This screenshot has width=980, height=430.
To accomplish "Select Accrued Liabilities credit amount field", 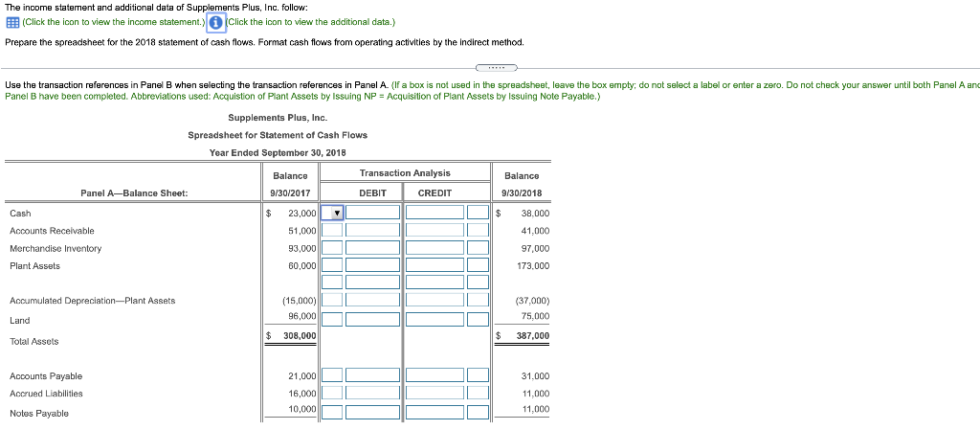I will [x=435, y=393].
